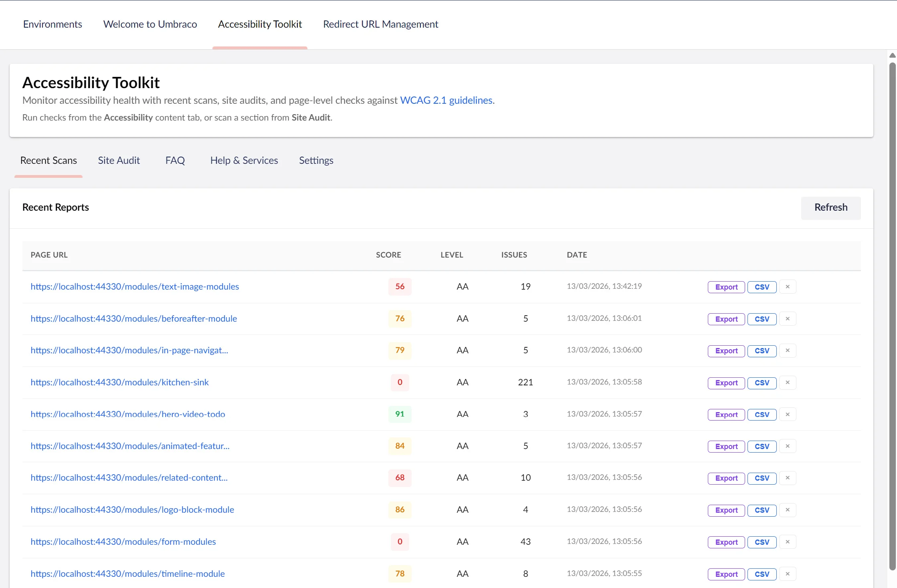Export the kitchen-sink report
This screenshot has width=897, height=588.
pyautogui.click(x=726, y=383)
